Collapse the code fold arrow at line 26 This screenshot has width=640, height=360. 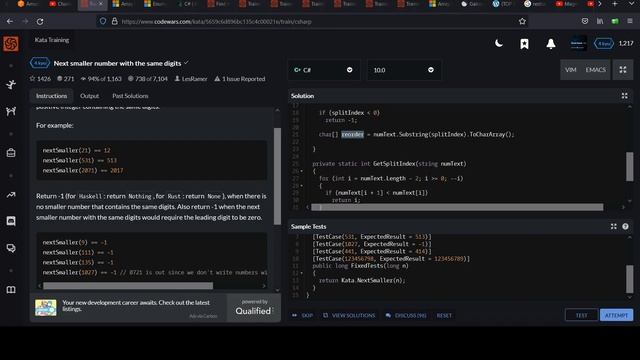[302, 171]
